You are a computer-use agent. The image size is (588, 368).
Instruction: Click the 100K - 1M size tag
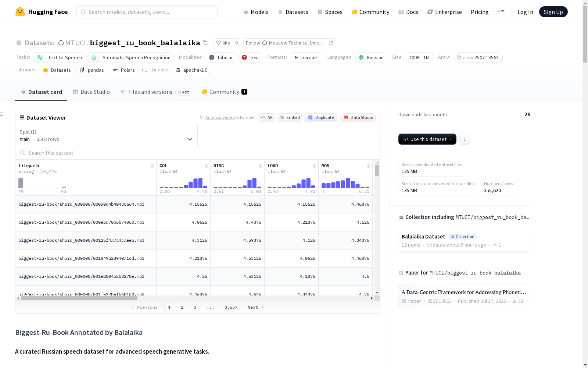click(419, 57)
